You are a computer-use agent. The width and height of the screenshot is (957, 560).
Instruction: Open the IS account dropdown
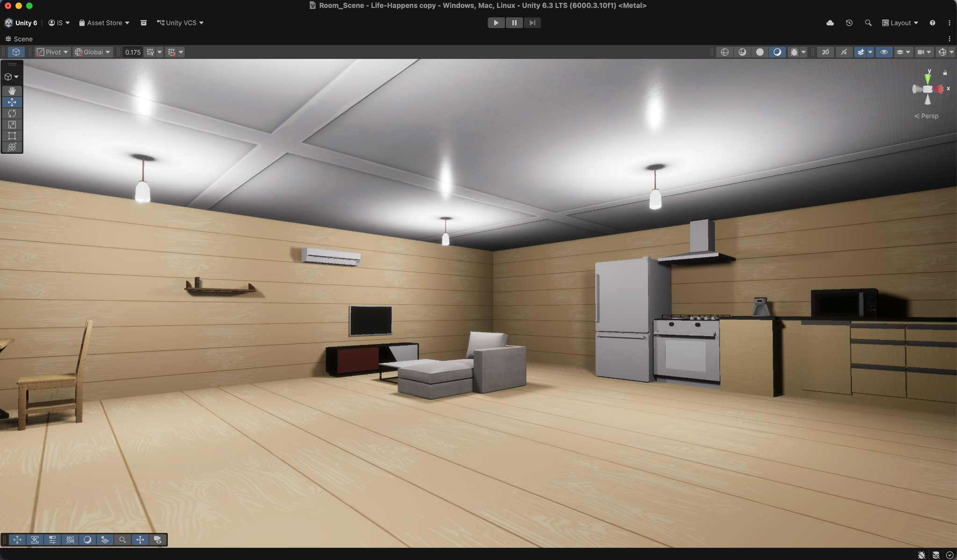[59, 22]
